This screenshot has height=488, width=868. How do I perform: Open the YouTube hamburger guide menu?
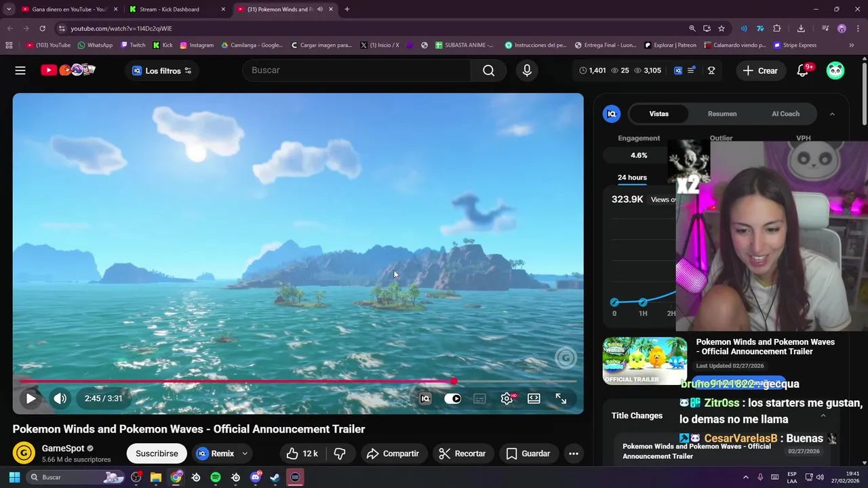click(20, 70)
